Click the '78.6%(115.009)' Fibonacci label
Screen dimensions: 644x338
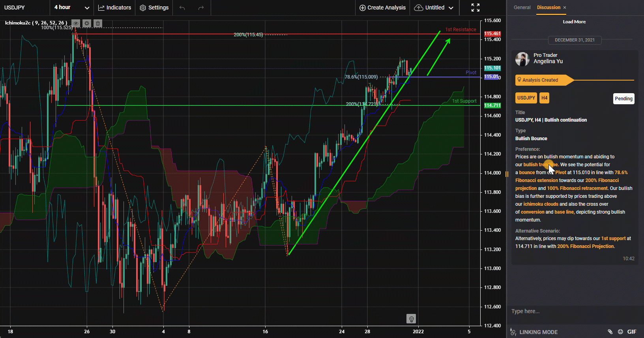[x=361, y=77]
